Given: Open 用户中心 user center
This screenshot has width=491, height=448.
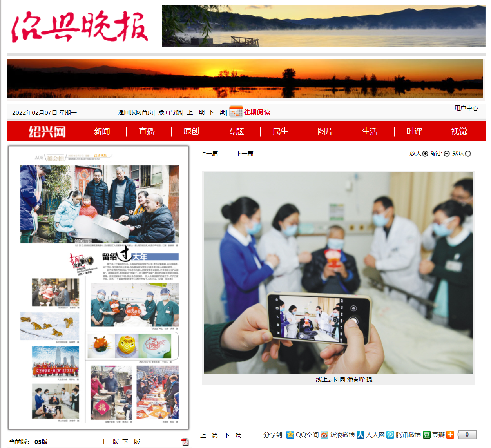Looking at the screenshot, I should tap(466, 108).
